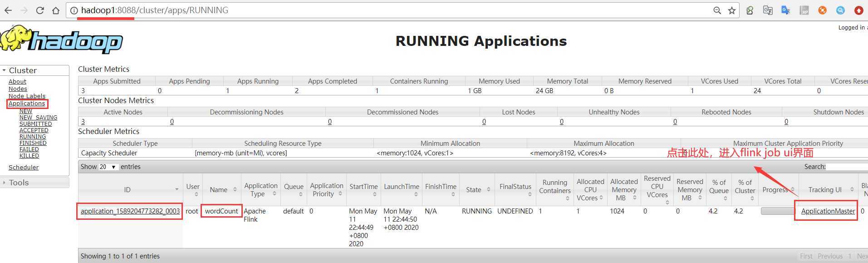The image size is (868, 263).
Task: Open the blue Google Translate extension icon
Action: (x=786, y=10)
